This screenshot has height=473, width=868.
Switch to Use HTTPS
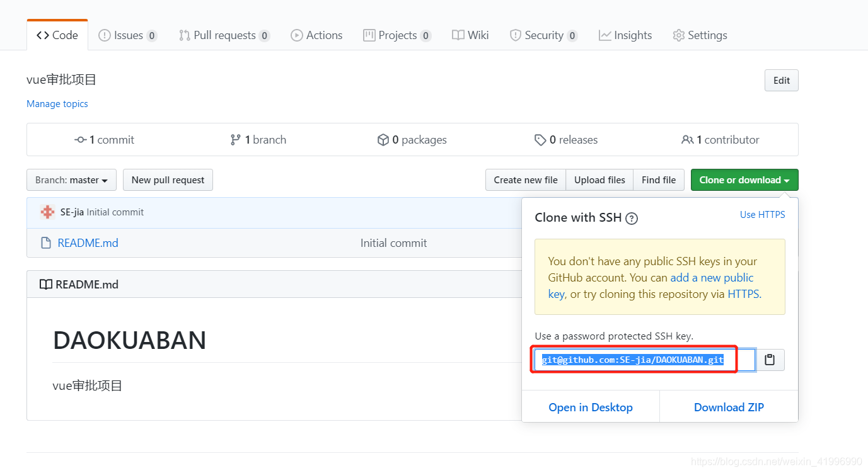pos(763,215)
